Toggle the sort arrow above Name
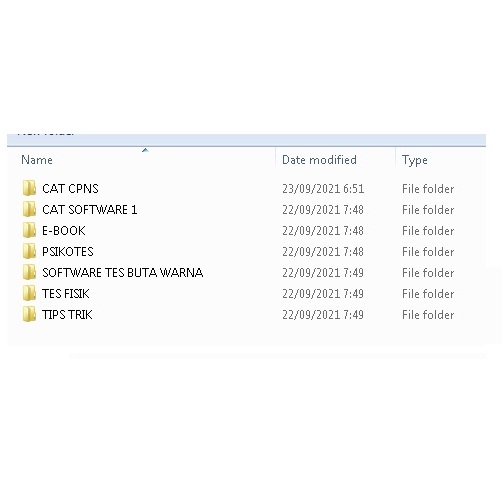503x503 pixels. click(x=145, y=150)
